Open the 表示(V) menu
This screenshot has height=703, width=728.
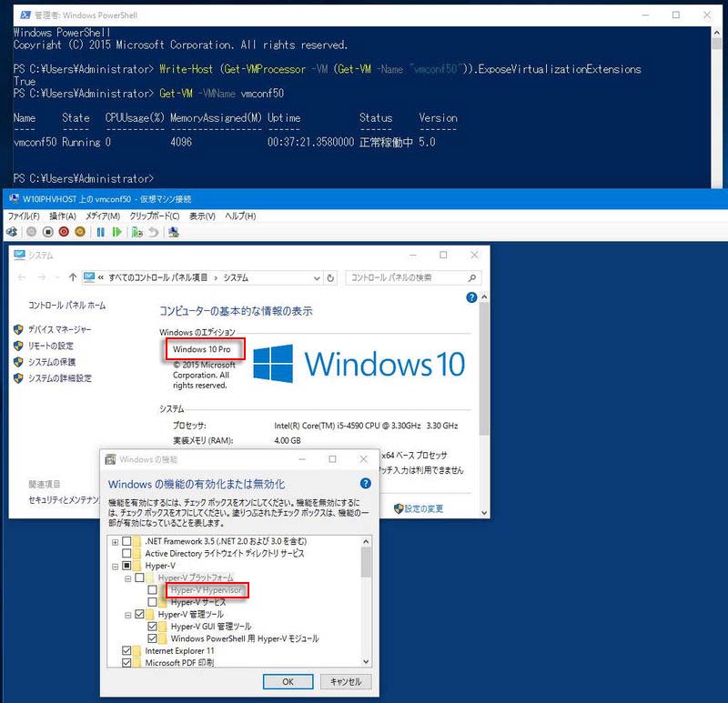pos(202,216)
